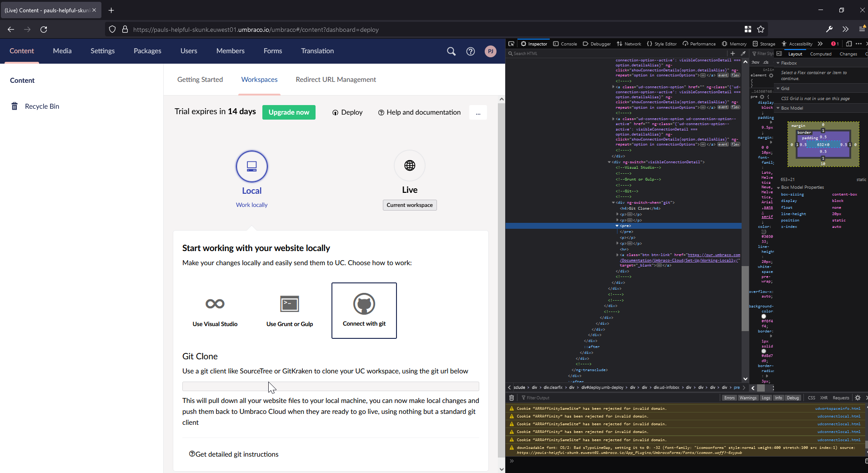Switch to the Console devtools tab
This screenshot has height=473, width=868.
click(x=565, y=44)
